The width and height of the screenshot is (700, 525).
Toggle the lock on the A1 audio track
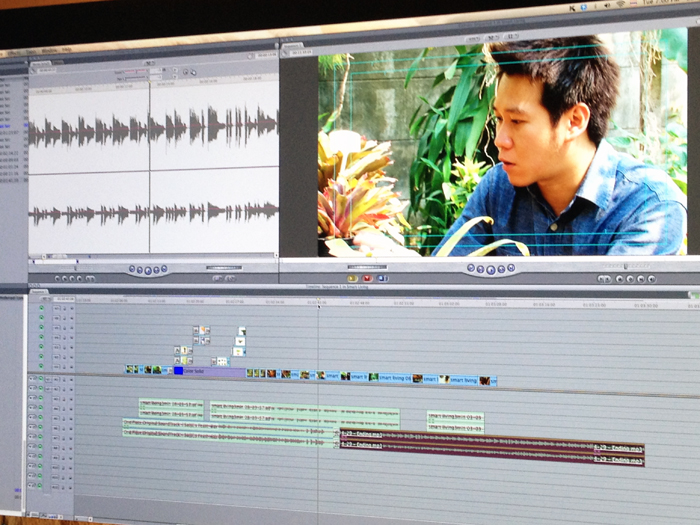[x=64, y=379]
